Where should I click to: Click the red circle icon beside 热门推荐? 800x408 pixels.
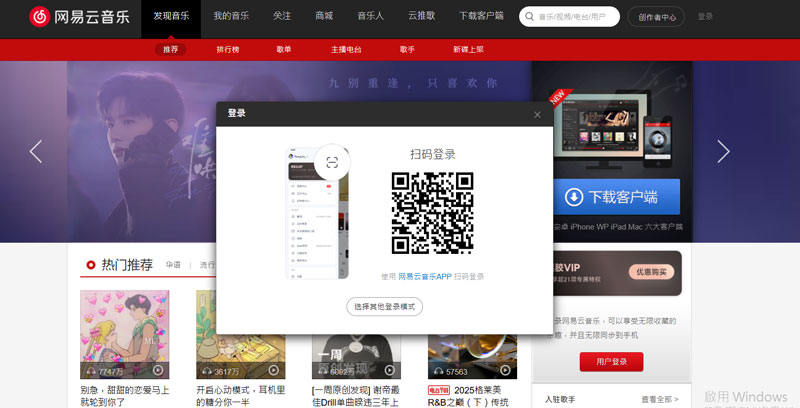(x=91, y=265)
